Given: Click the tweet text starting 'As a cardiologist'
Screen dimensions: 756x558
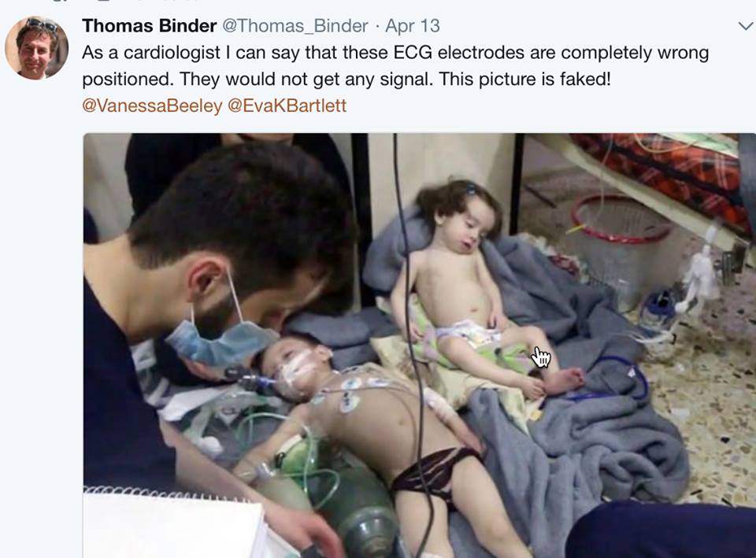Looking at the screenshot, I should [x=395, y=65].
